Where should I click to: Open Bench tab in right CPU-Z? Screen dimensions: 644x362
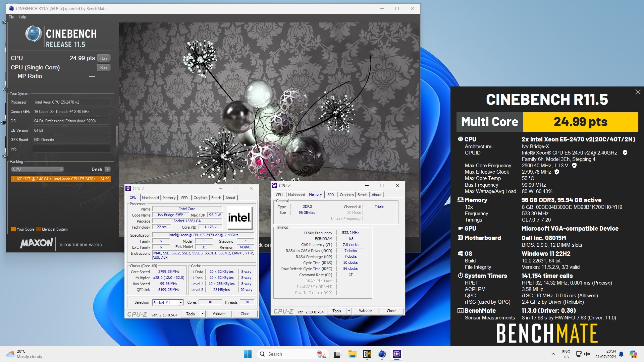pyautogui.click(x=363, y=195)
